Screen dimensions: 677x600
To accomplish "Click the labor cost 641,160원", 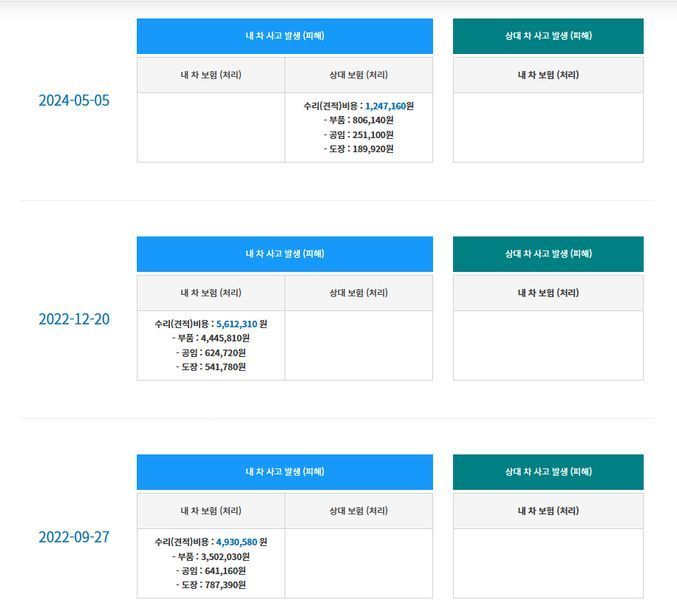I will [225, 571].
